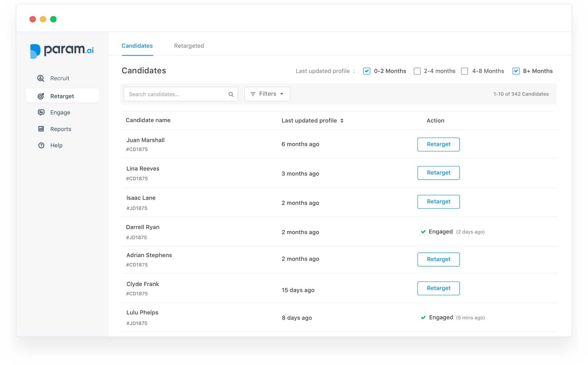Sort by Last updated profile arrows
The image size is (588, 365).
pos(342,121)
